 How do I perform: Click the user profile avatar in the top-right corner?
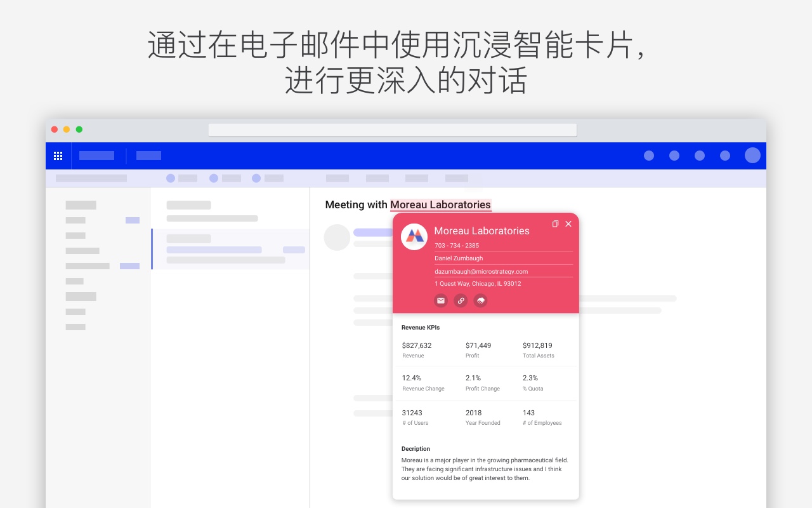coord(752,155)
